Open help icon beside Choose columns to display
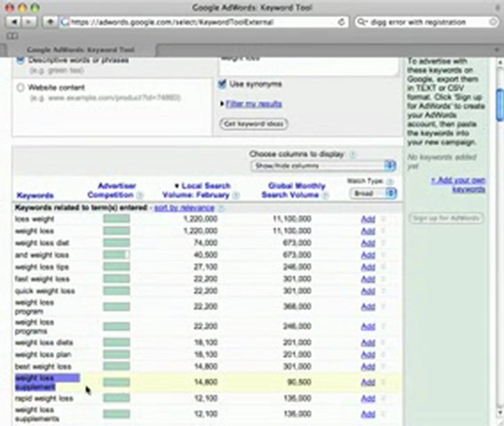 tap(353, 154)
